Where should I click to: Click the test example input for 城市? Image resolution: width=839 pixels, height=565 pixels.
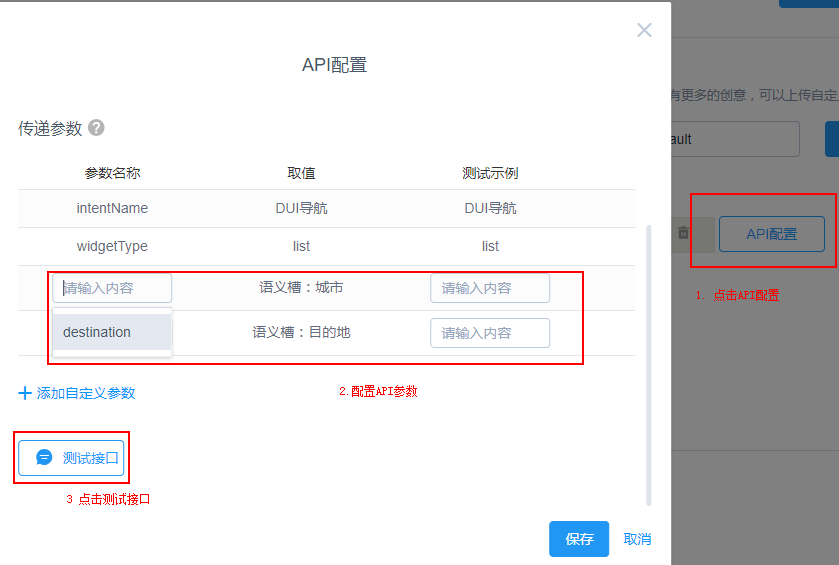tap(490, 288)
